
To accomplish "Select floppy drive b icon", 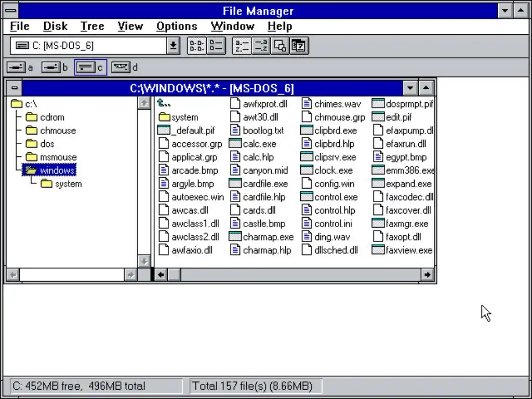I will coord(54,68).
